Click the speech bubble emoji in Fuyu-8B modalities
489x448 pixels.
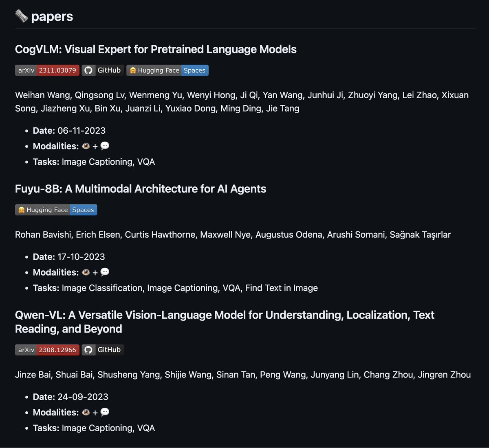(105, 272)
